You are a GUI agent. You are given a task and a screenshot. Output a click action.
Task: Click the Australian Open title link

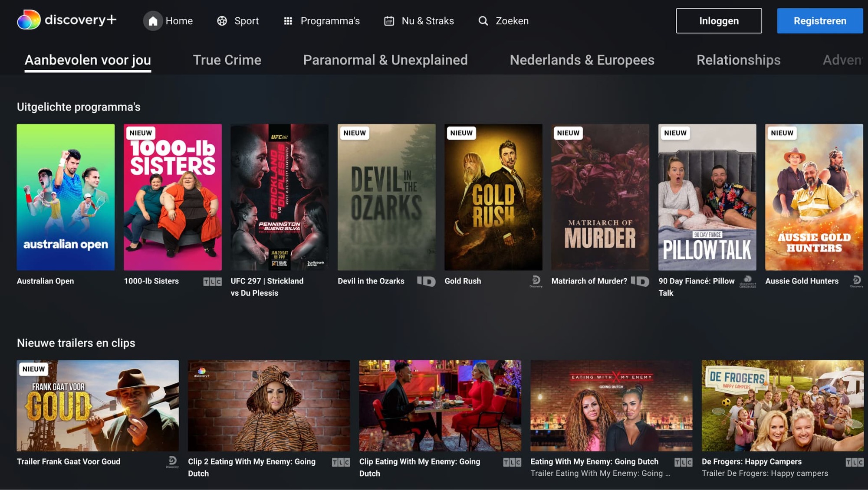pyautogui.click(x=46, y=281)
